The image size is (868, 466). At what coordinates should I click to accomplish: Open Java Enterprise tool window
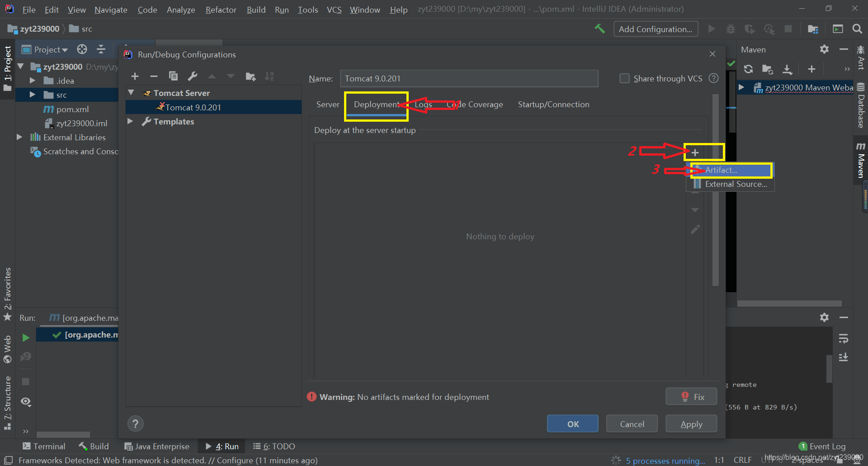pyautogui.click(x=157, y=447)
